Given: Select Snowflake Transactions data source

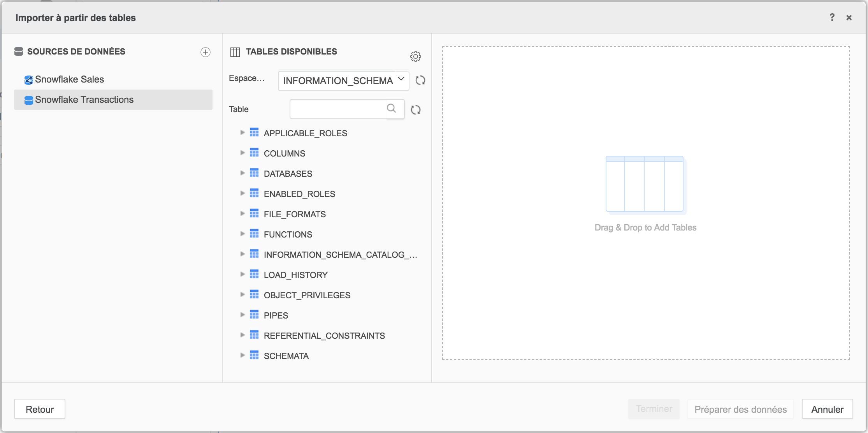Looking at the screenshot, I should [84, 100].
